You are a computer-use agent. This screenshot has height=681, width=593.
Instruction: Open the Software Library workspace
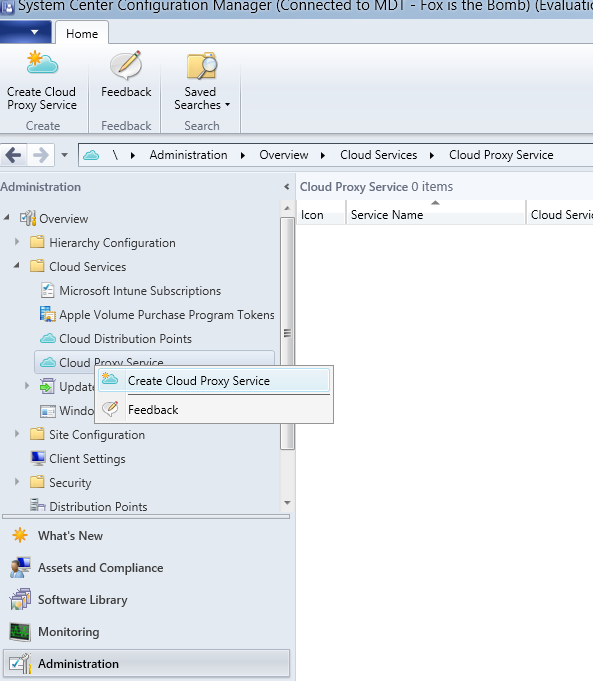[83, 600]
